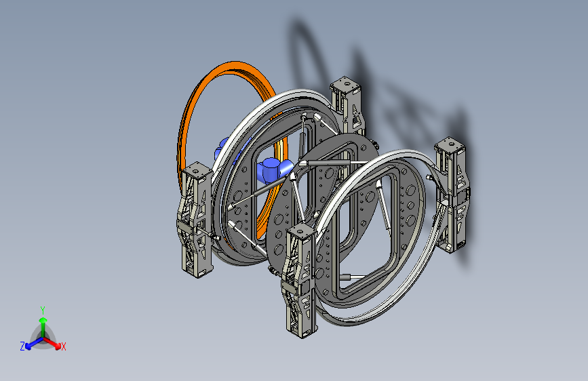588x381 pixels.
Task: Click the green Y axis of the triad
Action: coord(43,327)
